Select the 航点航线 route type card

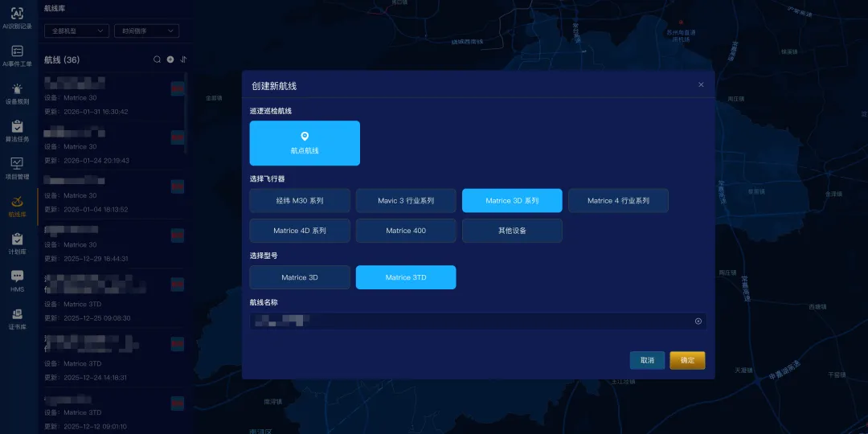pos(305,143)
